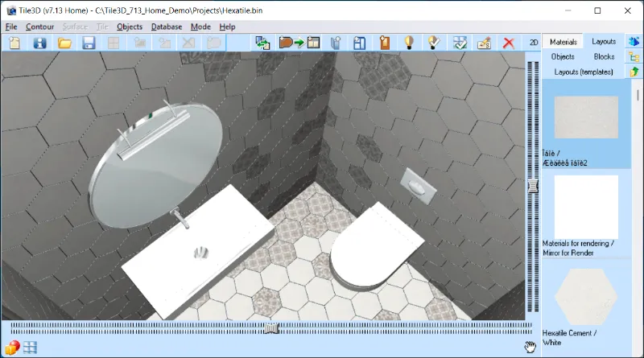The image size is (644, 358).
Task: Select the Layouts tab
Action: click(x=604, y=42)
